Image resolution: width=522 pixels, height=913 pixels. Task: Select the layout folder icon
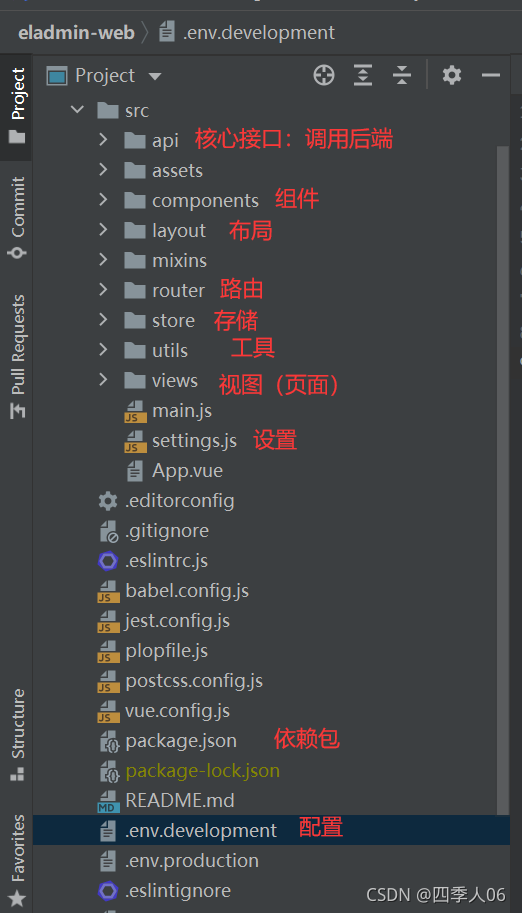[135, 230]
